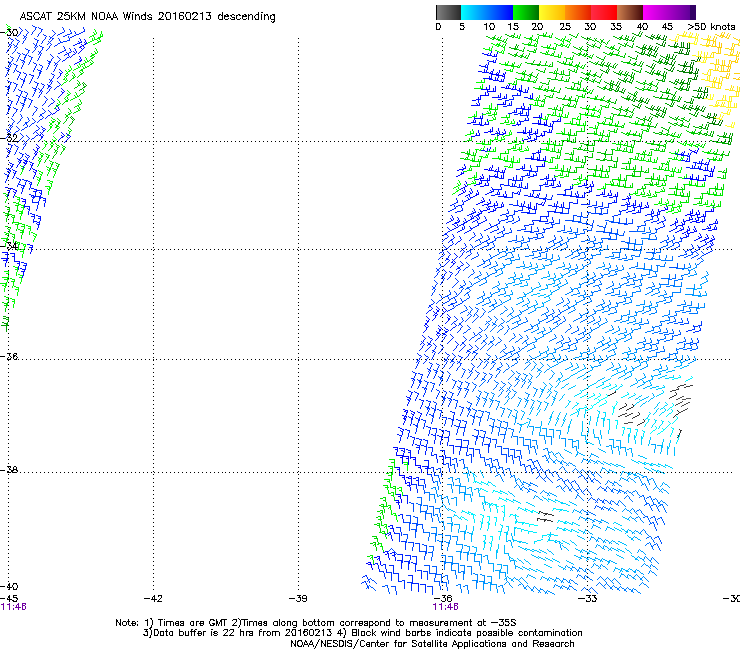Click the '>50 knots' legend label
The image size is (740, 650).
(711, 27)
